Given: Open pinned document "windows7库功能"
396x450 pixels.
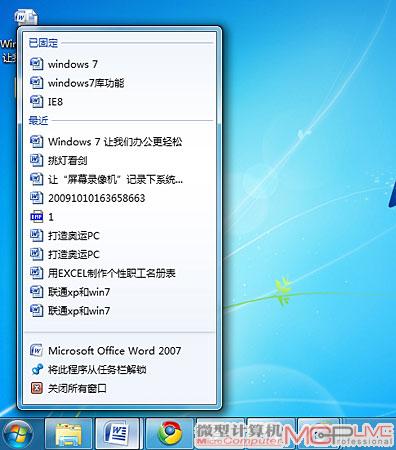Looking at the screenshot, I should pos(119,83).
